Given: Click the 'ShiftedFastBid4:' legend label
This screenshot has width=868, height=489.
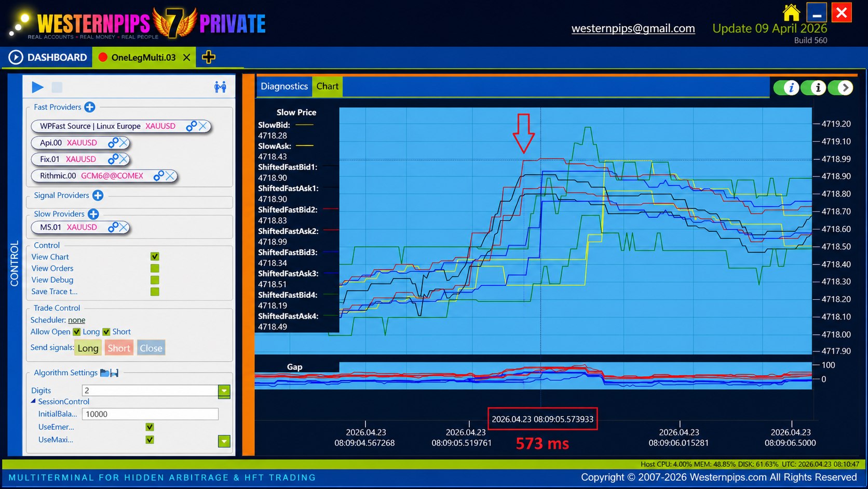Looking at the screenshot, I should 288,295.
